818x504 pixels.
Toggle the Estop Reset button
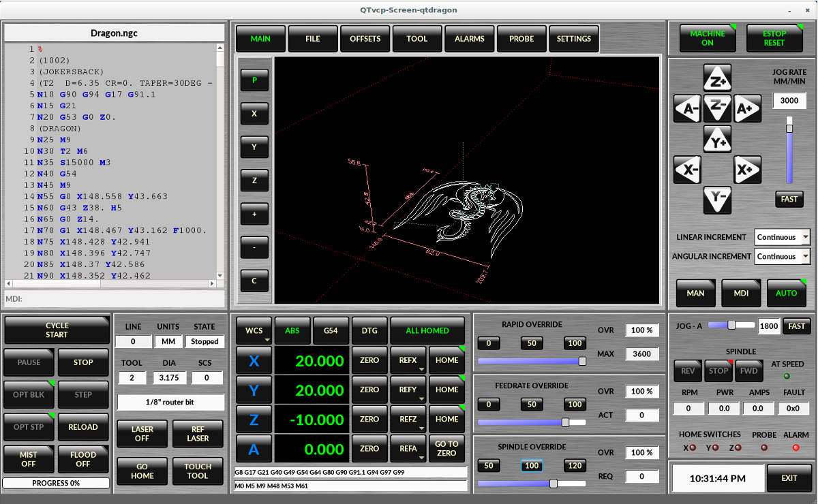pyautogui.click(x=774, y=38)
